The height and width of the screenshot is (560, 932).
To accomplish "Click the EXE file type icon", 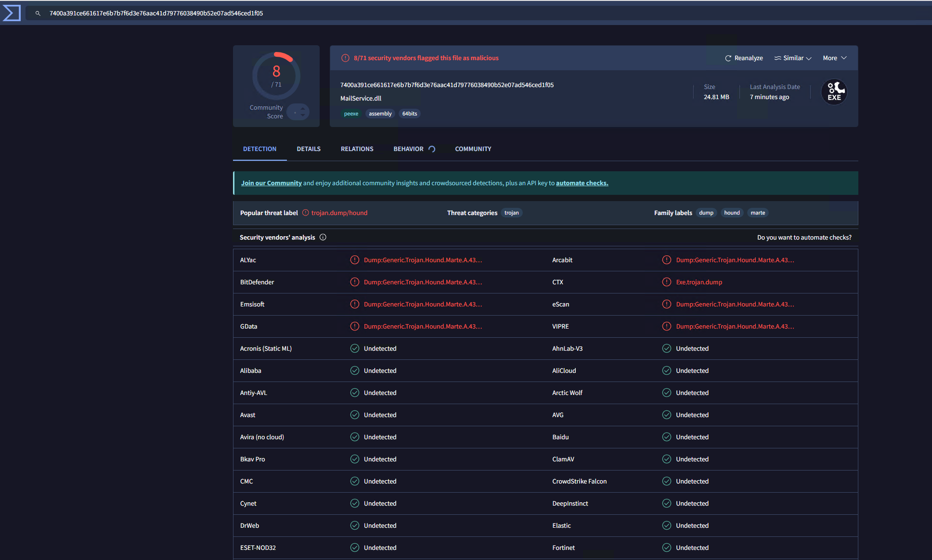I will (834, 92).
